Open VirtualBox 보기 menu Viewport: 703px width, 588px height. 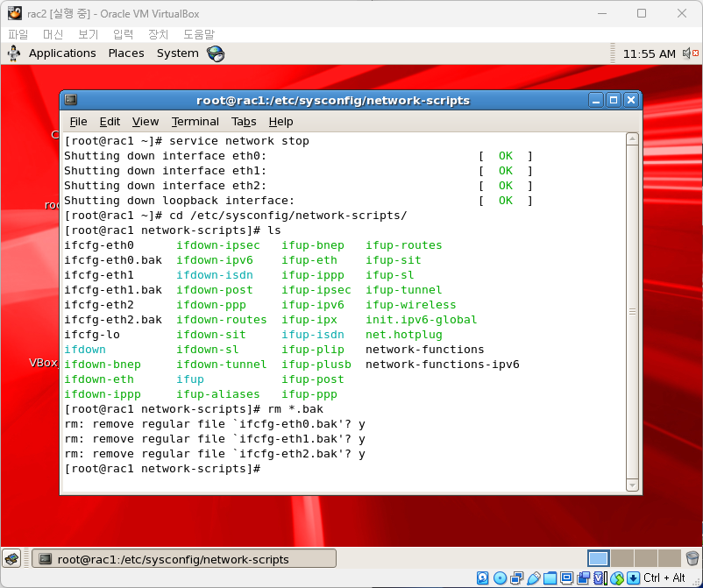point(89,34)
